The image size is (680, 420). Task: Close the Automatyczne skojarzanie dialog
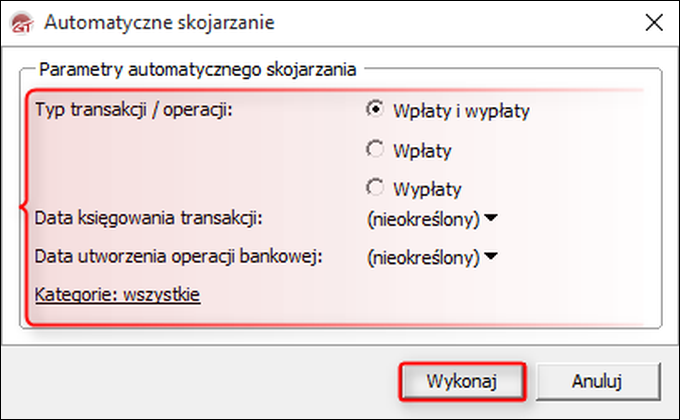click(x=653, y=21)
